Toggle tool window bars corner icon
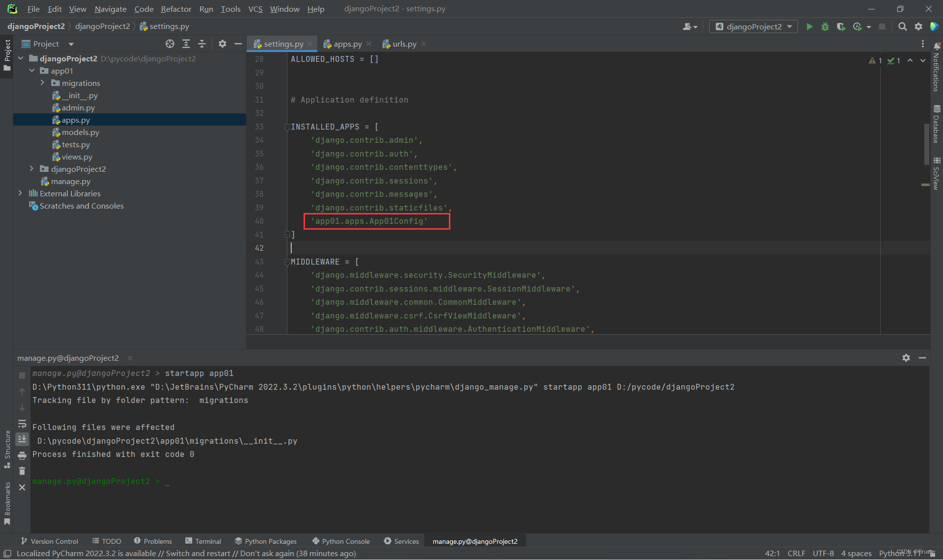The width and height of the screenshot is (943, 560). click(x=7, y=554)
